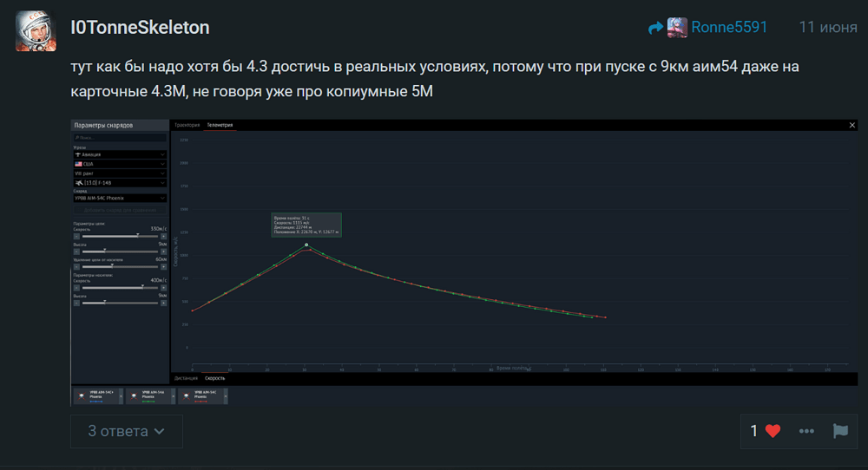This screenshot has height=470, width=868.
Task: Click the AIM-54A Phoenix missile icon
Action: [x=134, y=396]
